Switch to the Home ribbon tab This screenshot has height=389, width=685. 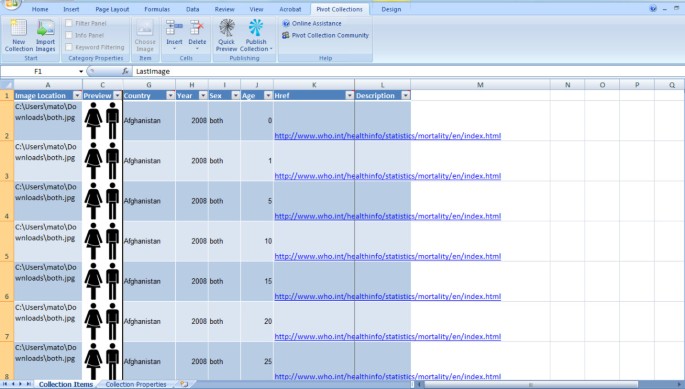(x=40, y=9)
